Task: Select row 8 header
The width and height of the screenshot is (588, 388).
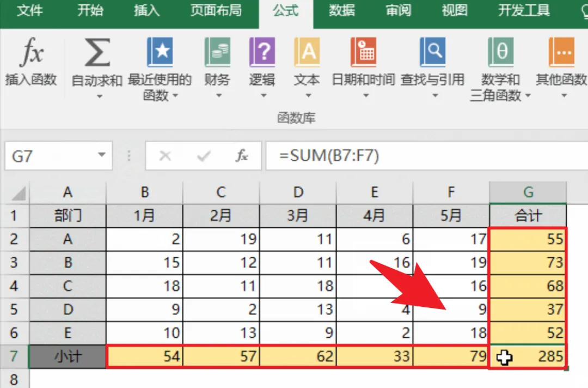Action: coord(14,379)
